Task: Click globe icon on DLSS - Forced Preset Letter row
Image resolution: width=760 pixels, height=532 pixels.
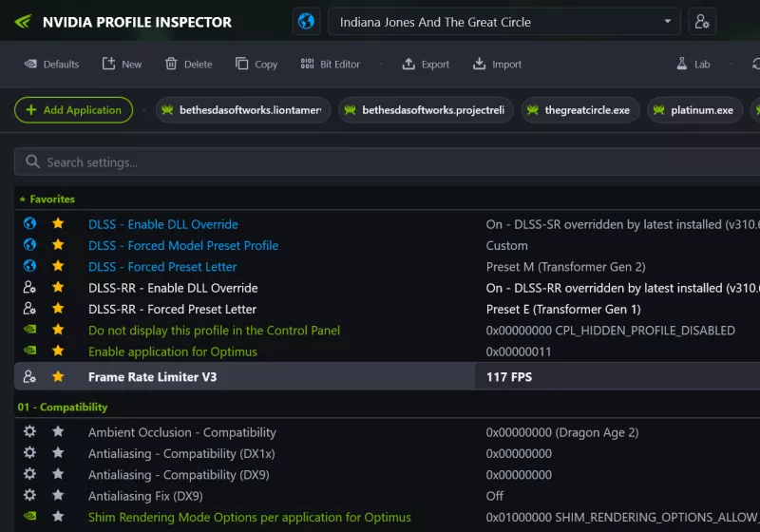Action: 29,266
